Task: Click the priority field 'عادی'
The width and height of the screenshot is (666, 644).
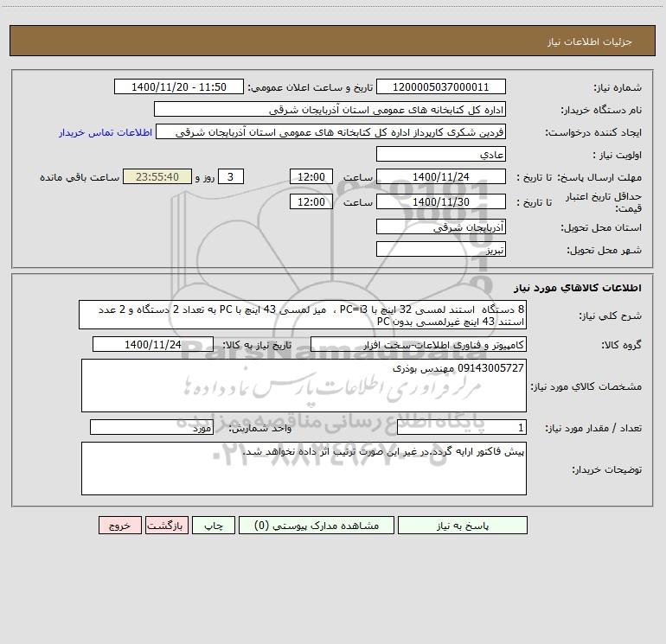Action: (441, 154)
